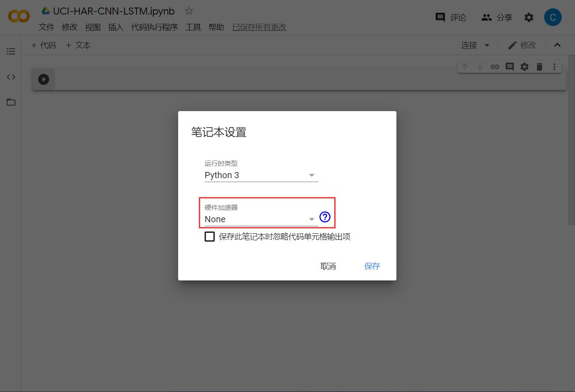Viewport: 575px width, 392px height.
Task: Open the comments (评论) icon in header
Action: coord(440,17)
